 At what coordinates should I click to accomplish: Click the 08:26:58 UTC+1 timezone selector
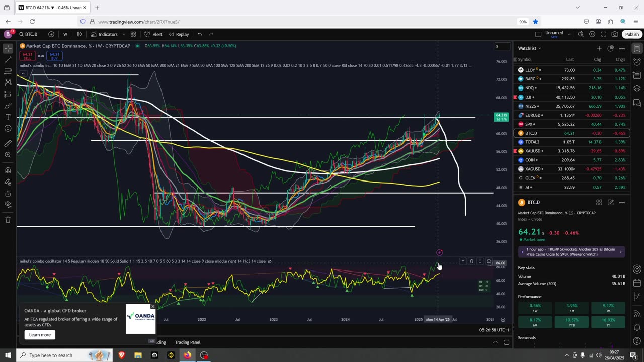point(495,330)
